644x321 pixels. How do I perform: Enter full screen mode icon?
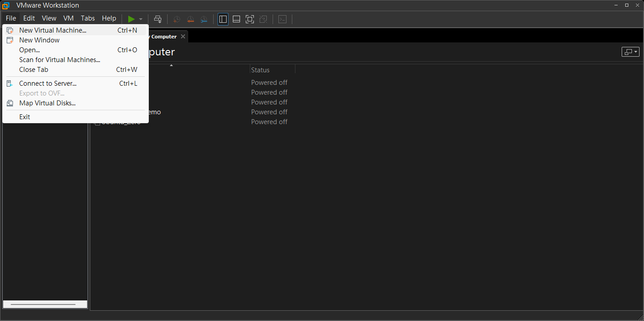[x=250, y=19]
